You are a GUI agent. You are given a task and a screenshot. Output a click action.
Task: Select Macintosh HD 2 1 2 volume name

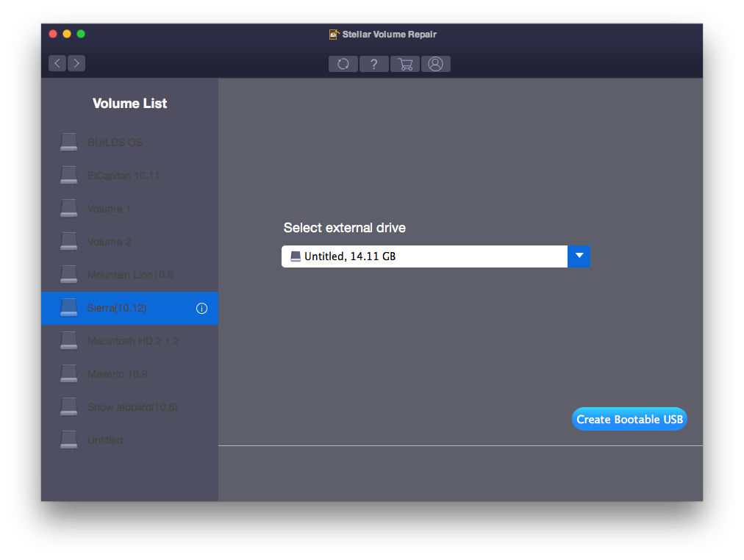[133, 341]
